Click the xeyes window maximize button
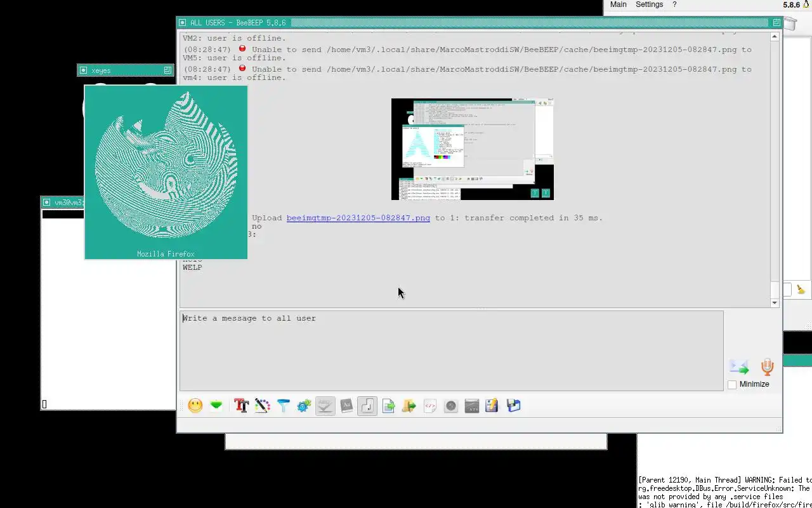812x508 pixels. 167,70
